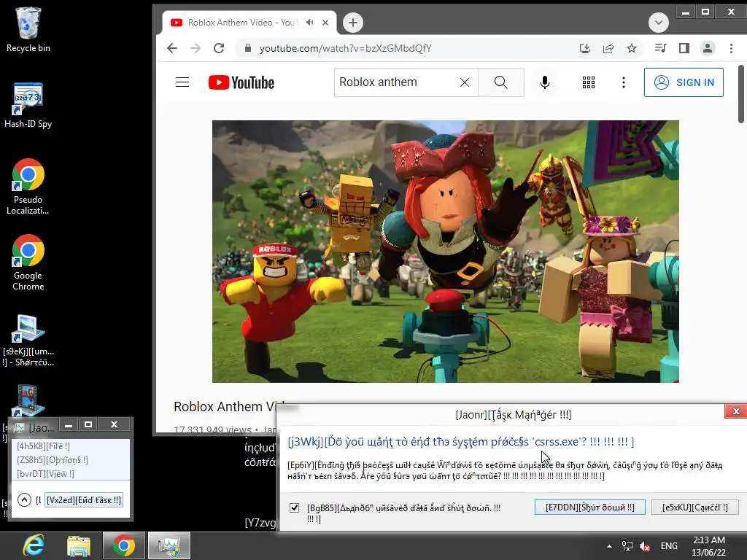Open YouTube apps grid

point(589,82)
